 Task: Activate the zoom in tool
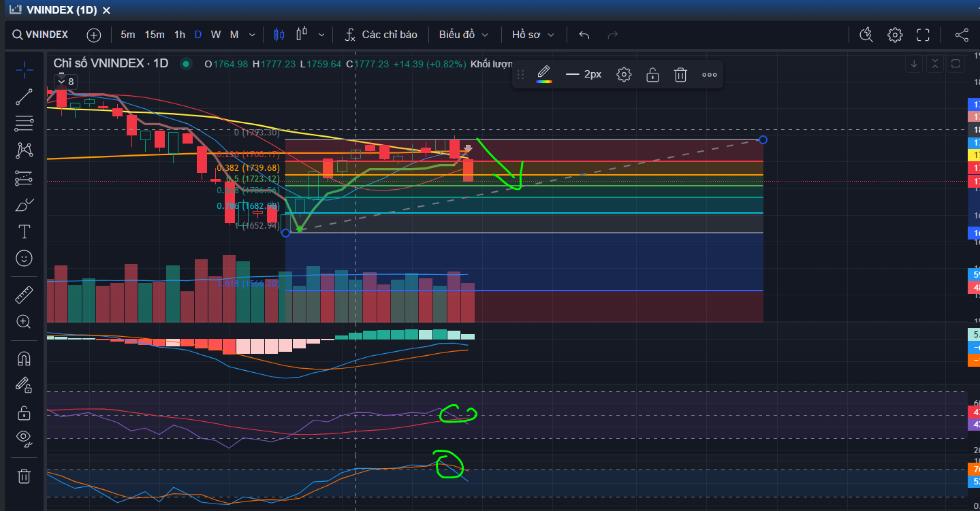(24, 322)
